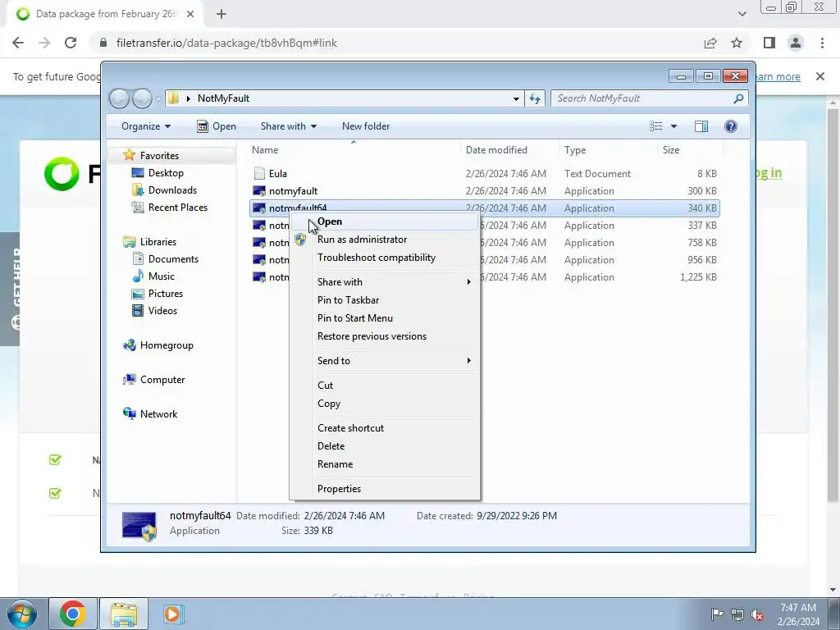This screenshot has height=630, width=840.
Task: Open the Videos library
Action: pos(154,311)
